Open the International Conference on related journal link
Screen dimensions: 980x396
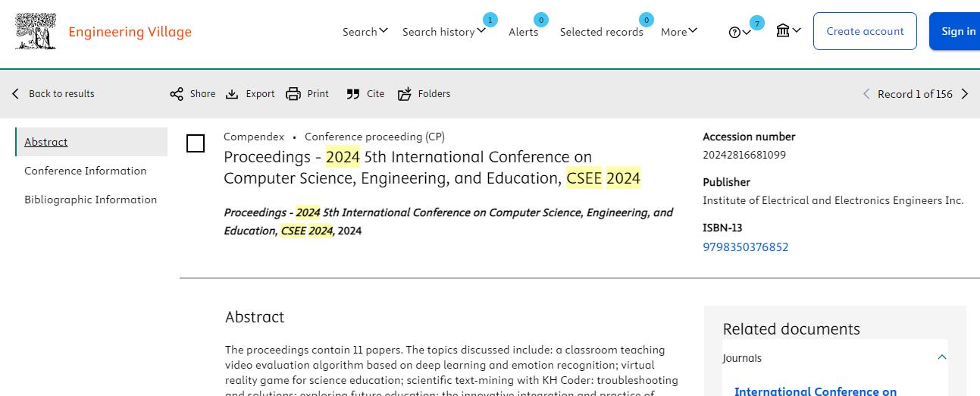click(x=816, y=391)
